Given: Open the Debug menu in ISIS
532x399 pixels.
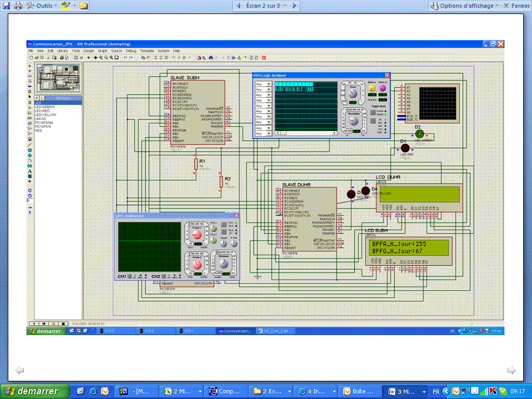Looking at the screenshot, I should click(x=130, y=51).
